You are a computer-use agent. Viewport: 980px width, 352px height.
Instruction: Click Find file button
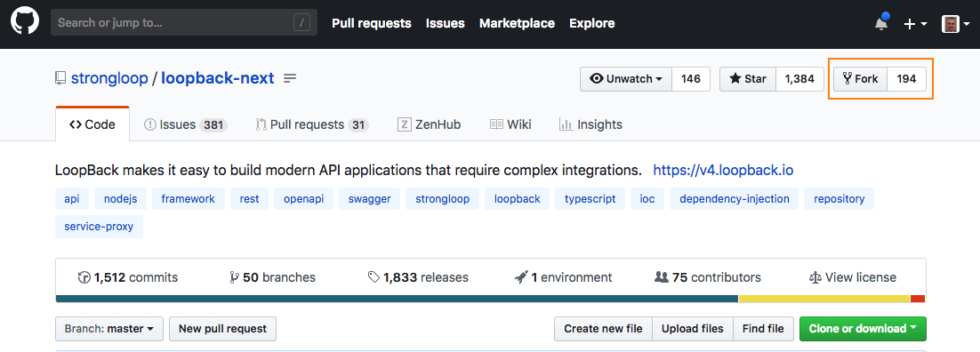tap(763, 328)
